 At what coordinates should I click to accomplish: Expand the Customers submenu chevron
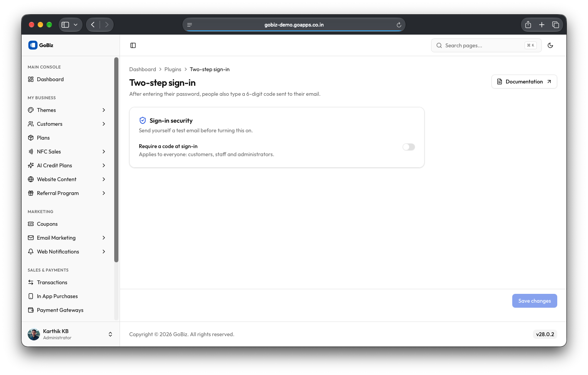[104, 124]
